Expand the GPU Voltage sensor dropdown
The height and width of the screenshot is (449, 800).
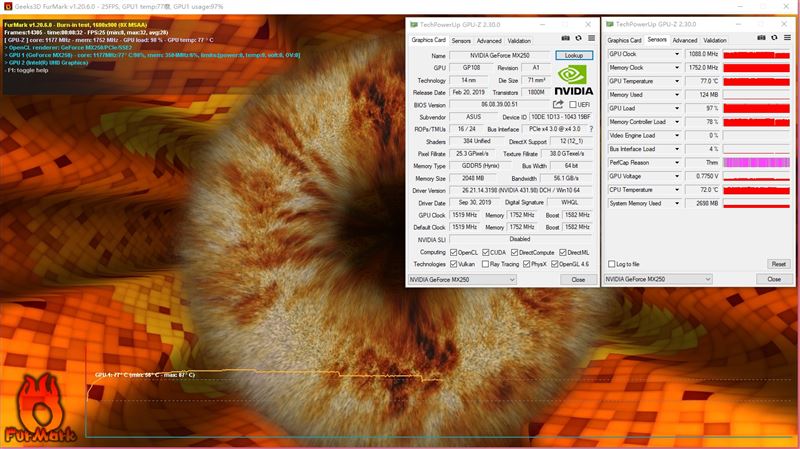677,176
